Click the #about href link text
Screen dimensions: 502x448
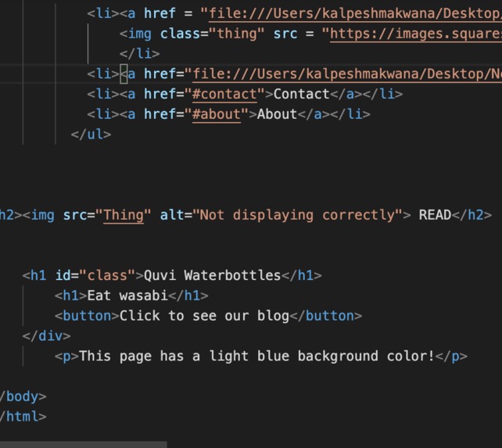coord(217,114)
